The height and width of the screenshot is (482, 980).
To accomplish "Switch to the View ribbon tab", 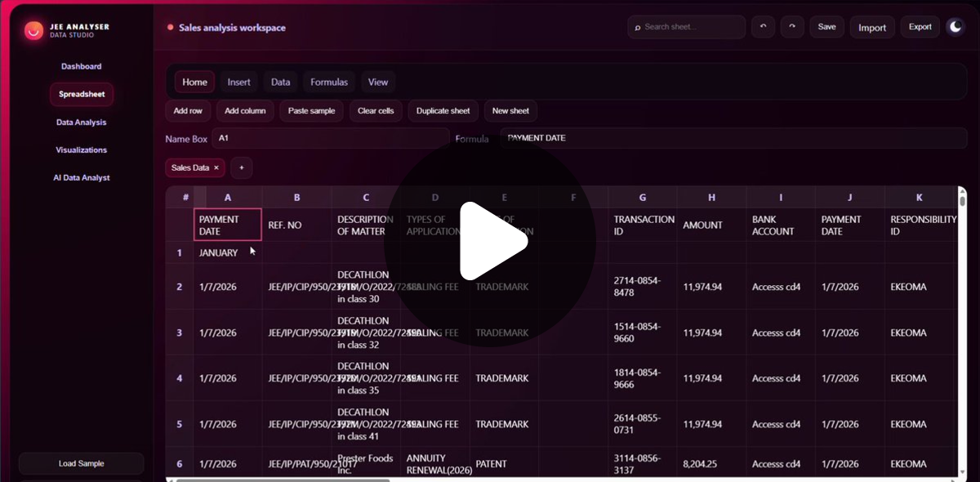I will pos(378,82).
